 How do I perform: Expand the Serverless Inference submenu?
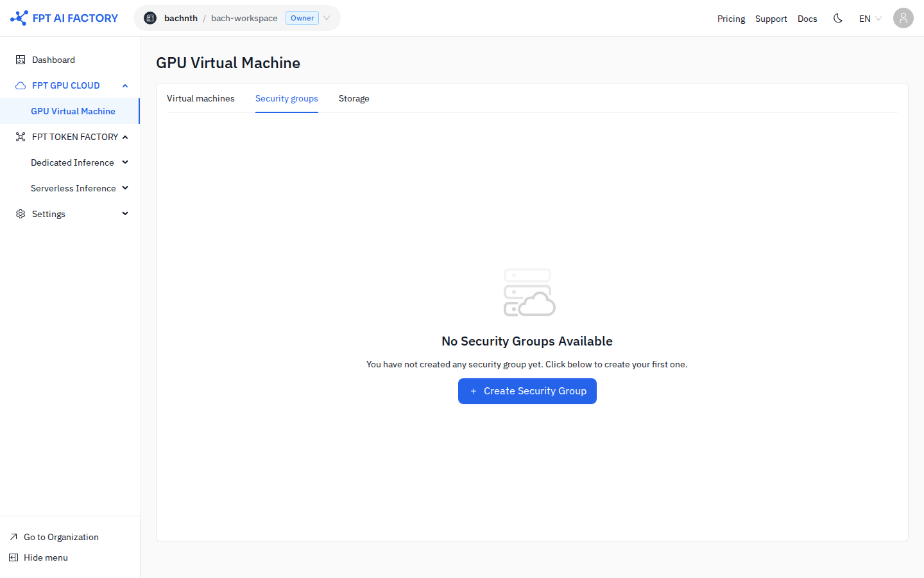[125, 188]
